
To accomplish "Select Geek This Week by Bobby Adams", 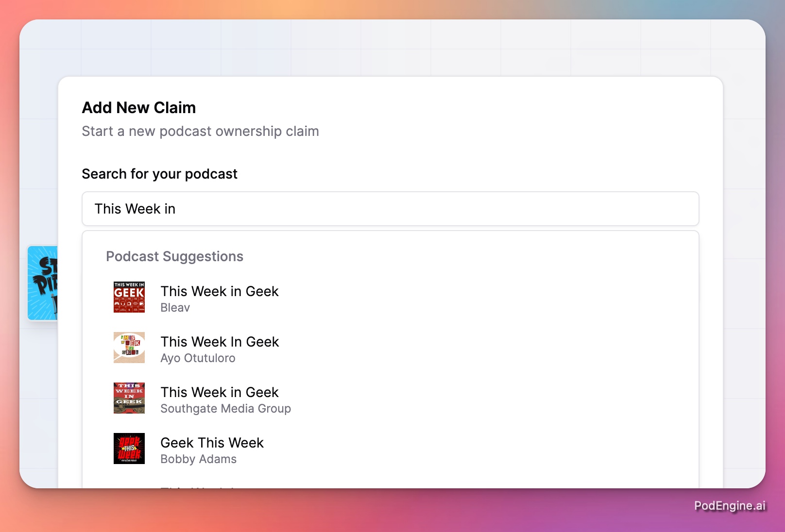I will [x=390, y=449].
